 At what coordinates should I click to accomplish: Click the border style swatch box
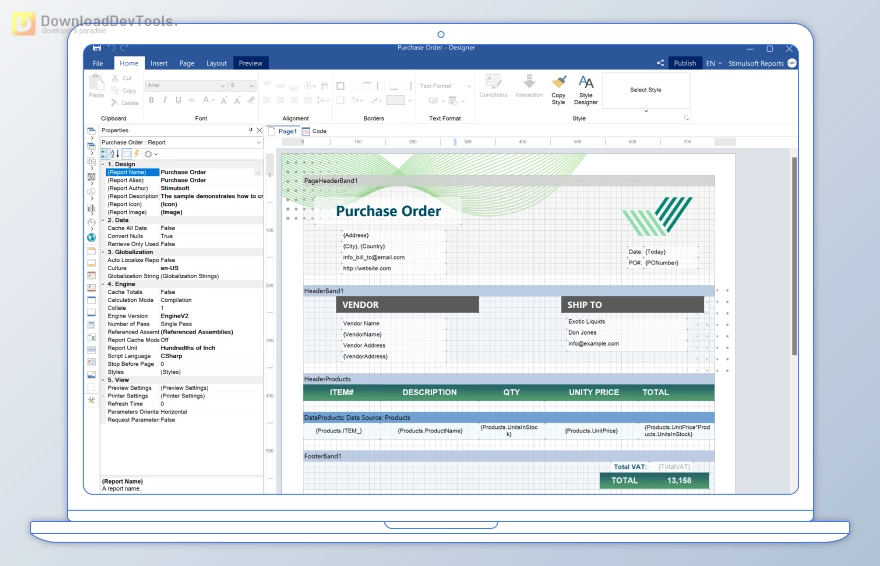coord(395,100)
